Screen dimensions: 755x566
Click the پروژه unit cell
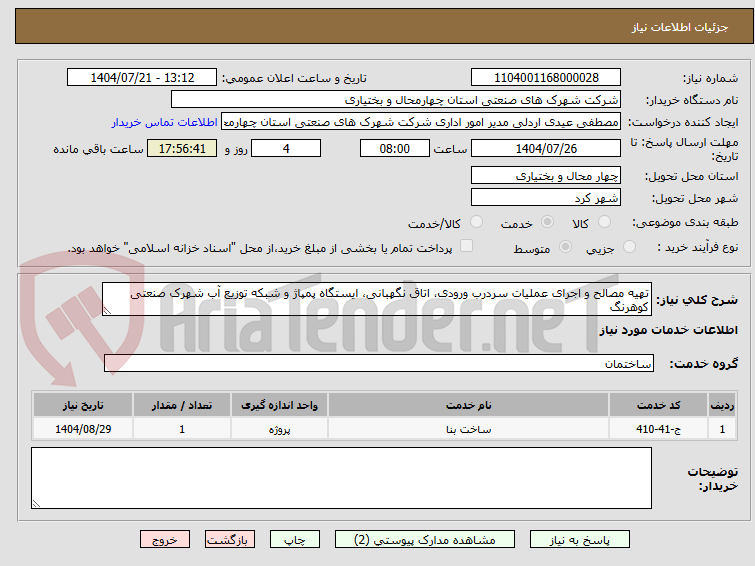point(279,429)
